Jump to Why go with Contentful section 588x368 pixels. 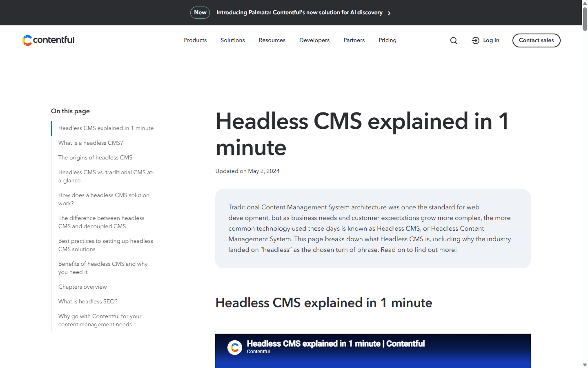click(100, 320)
